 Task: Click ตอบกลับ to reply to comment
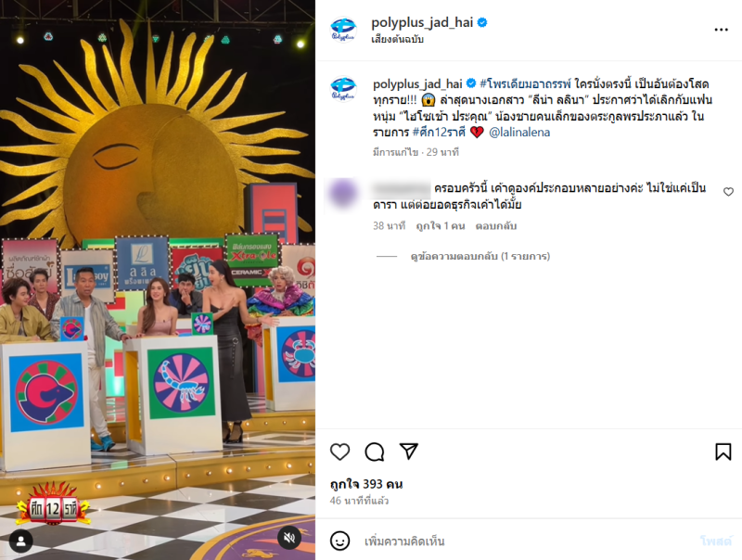click(496, 226)
